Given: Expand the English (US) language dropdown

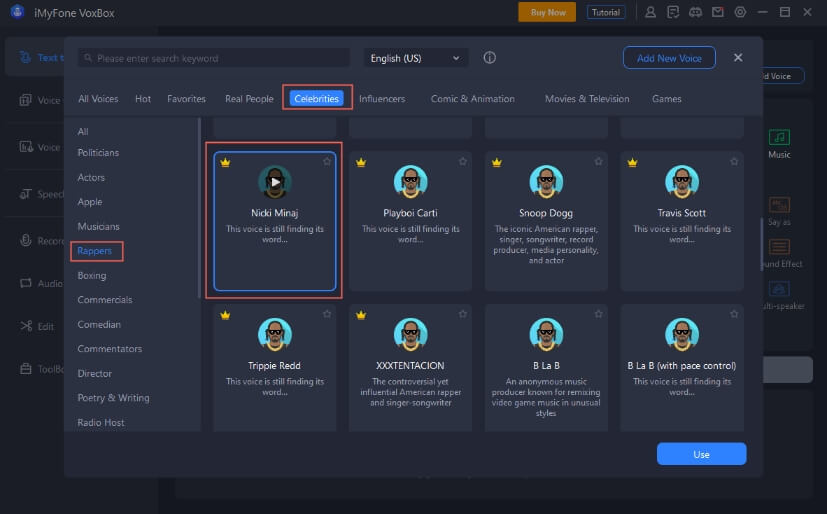Looking at the screenshot, I should click(x=416, y=58).
